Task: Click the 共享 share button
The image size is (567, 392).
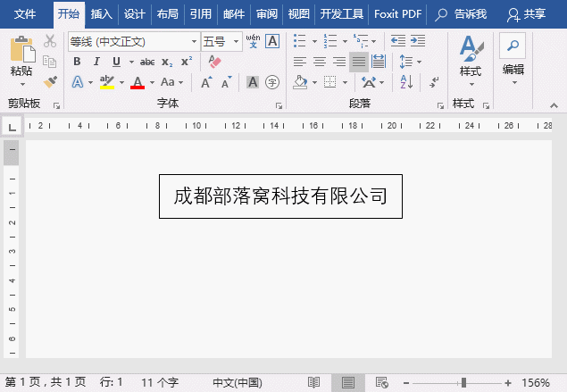Action: click(527, 13)
